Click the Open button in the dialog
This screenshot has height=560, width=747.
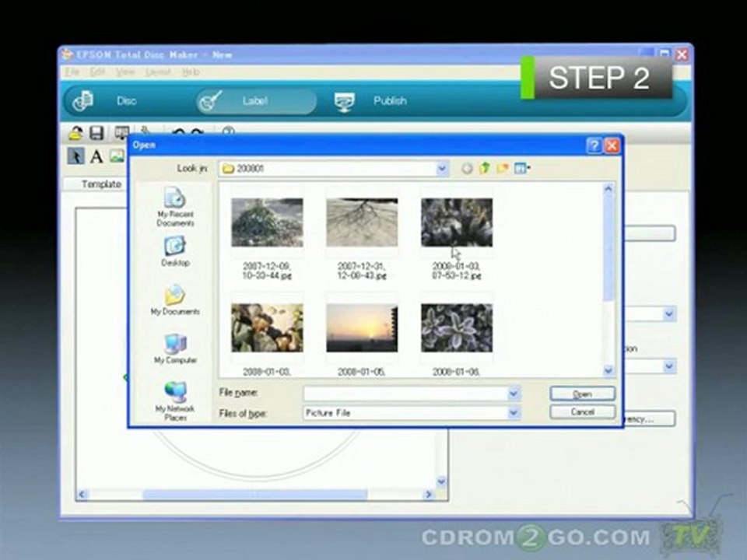click(x=582, y=394)
